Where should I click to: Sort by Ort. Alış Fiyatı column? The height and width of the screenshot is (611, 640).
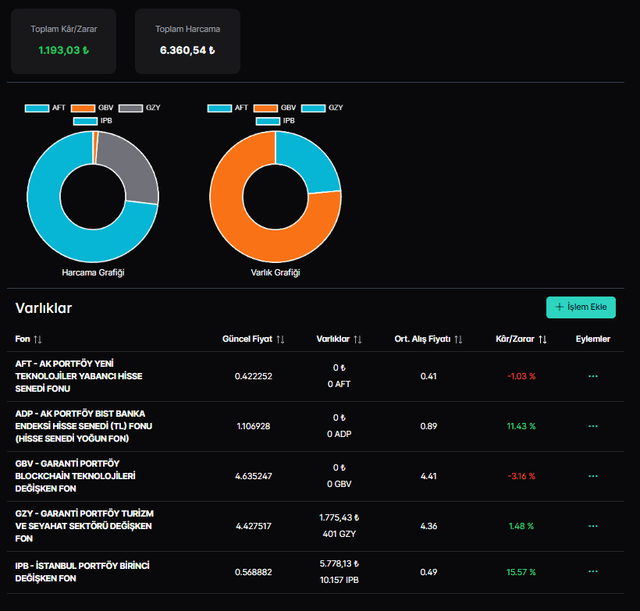tap(428, 339)
